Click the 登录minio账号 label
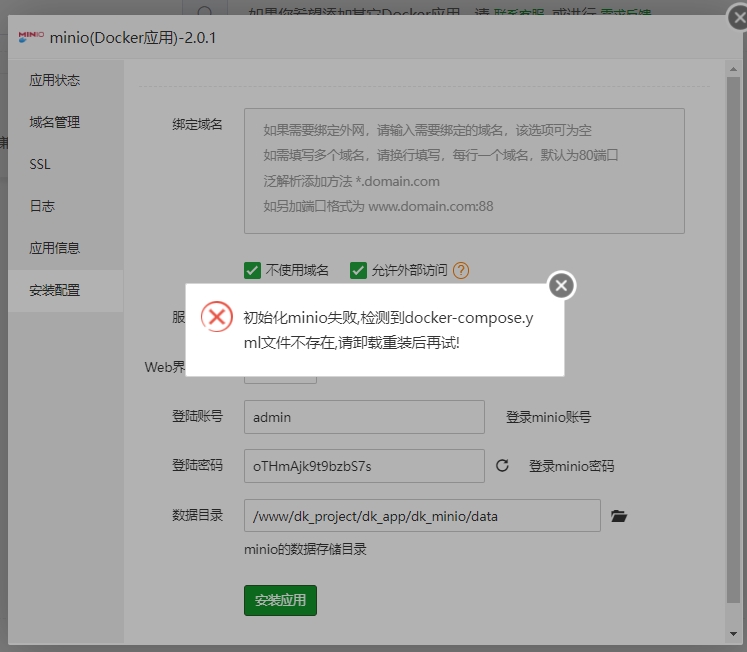The image size is (747, 652). pos(548,417)
